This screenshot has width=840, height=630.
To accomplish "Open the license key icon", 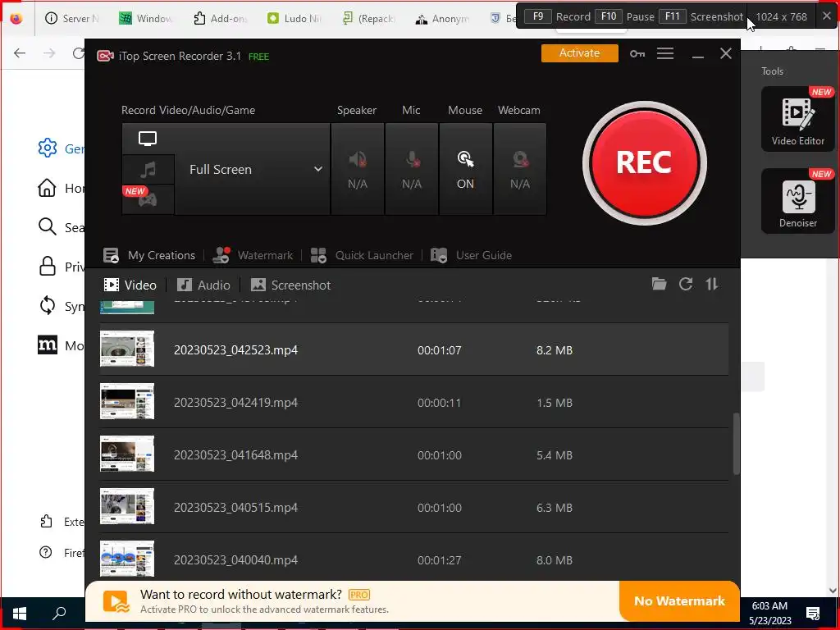I will tap(637, 53).
